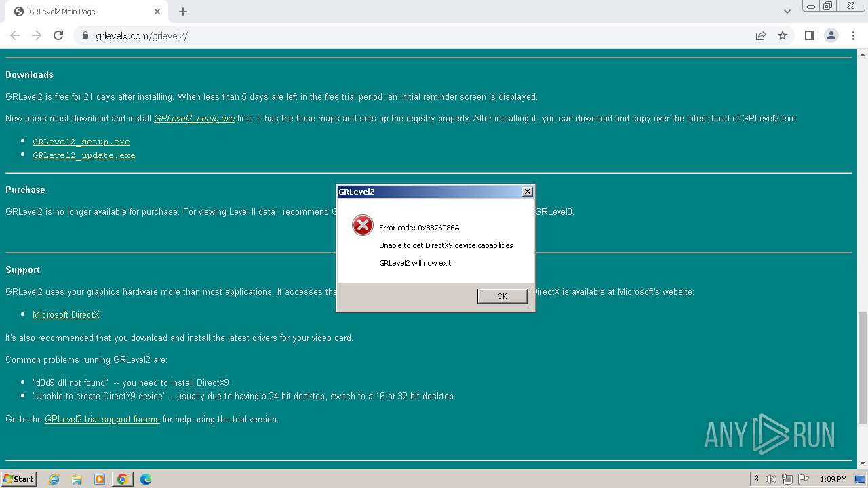Viewport: 868px width, 488px height.
Task: Open Windows Media Player from the taskbar
Action: pyautogui.click(x=100, y=479)
